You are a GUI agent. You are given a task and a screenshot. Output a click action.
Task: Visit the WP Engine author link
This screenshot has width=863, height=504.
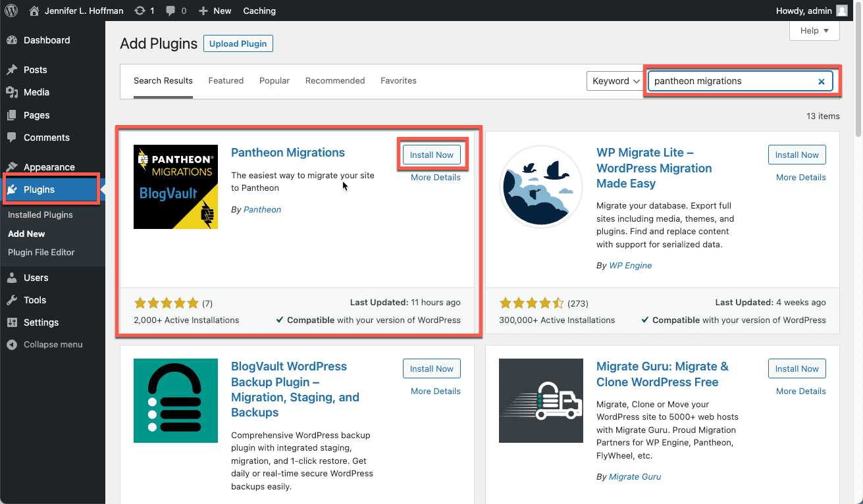(x=631, y=265)
